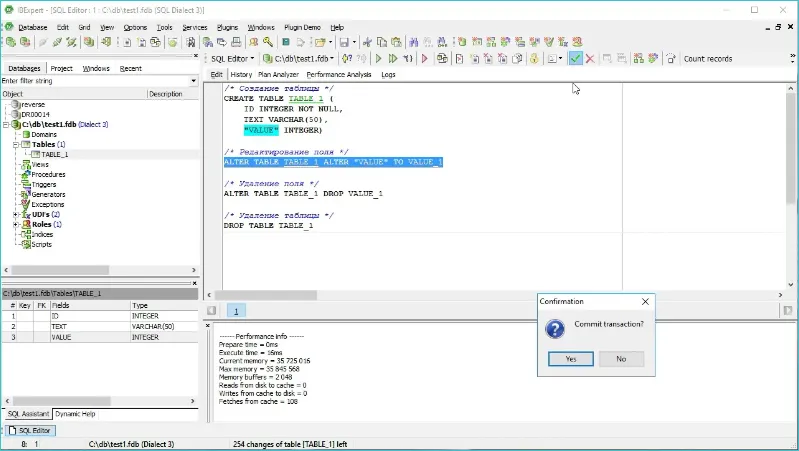Image resolution: width=799 pixels, height=451 pixels.
Task: Open the filter string combo box arrow
Action: pyautogui.click(x=193, y=81)
